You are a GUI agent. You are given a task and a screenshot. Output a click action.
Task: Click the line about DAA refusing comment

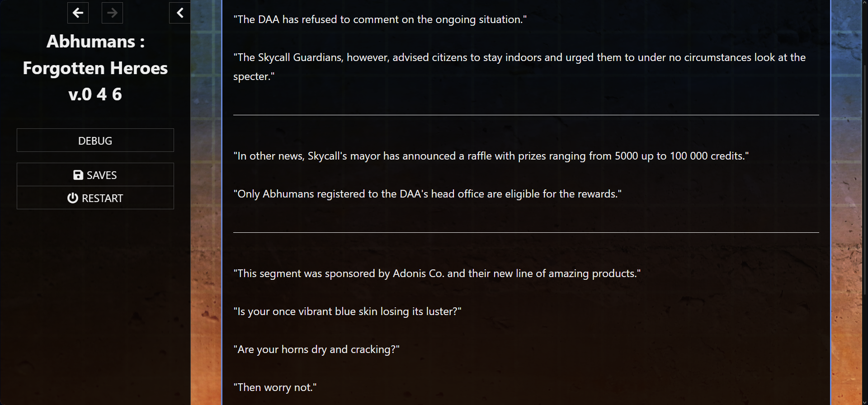coord(380,19)
